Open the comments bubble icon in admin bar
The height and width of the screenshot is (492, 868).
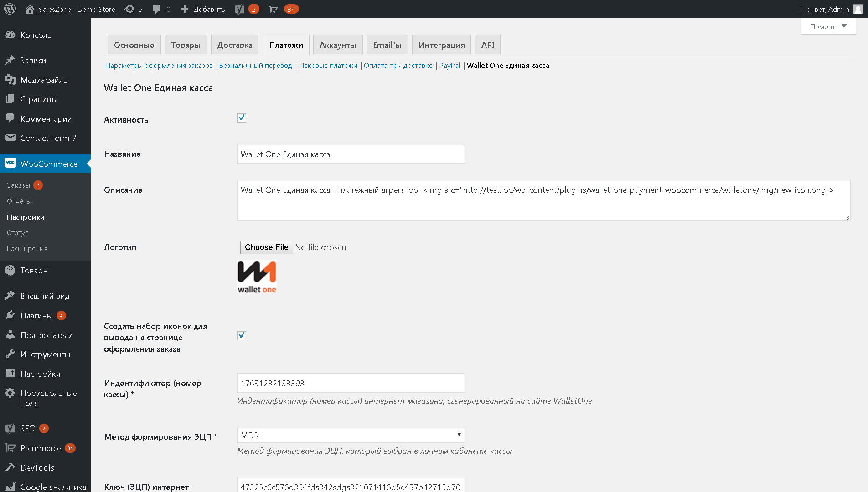click(157, 9)
